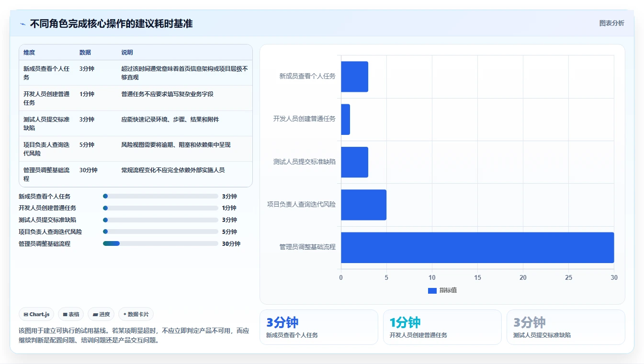The image size is (644, 364).
Task: Click progress bar for 新成员查看个人任务
Action: click(160, 196)
